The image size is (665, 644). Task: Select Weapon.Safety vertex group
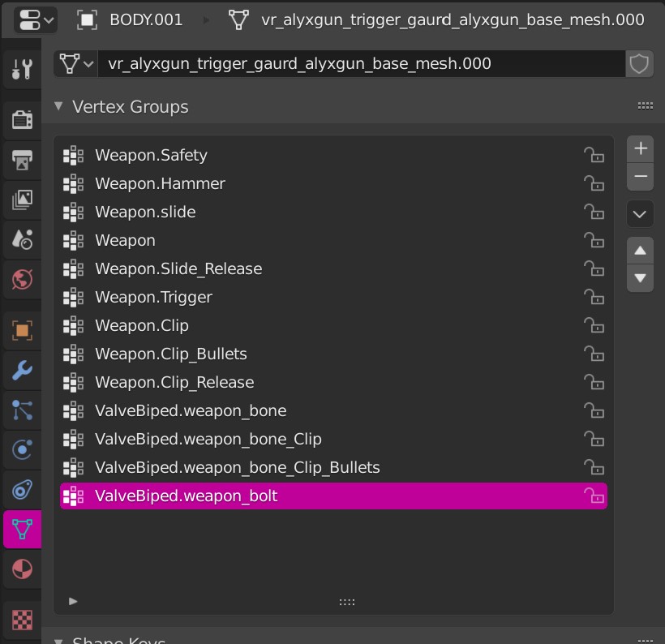(333, 155)
